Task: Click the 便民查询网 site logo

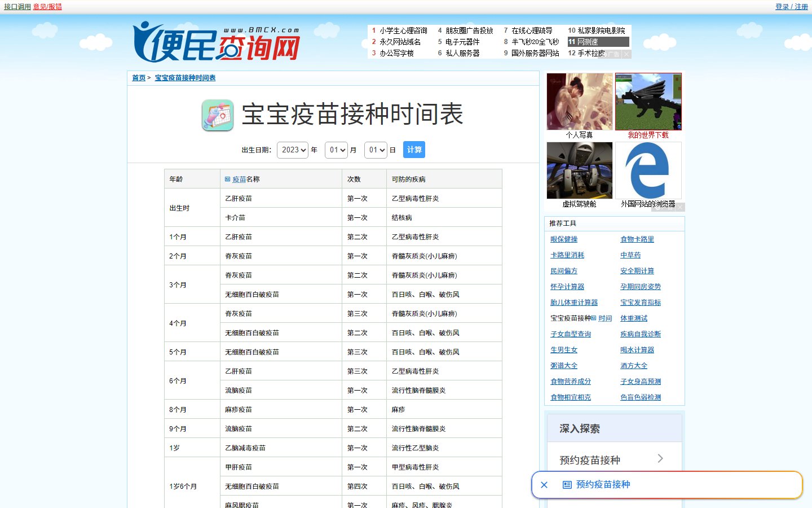Action: 217,42
